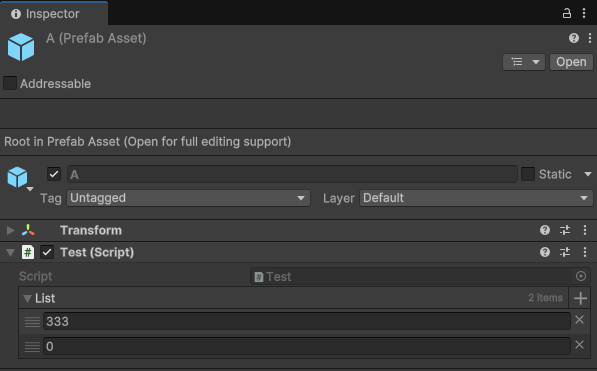Click the Open prefab button
This screenshot has height=371, width=597.
[571, 62]
